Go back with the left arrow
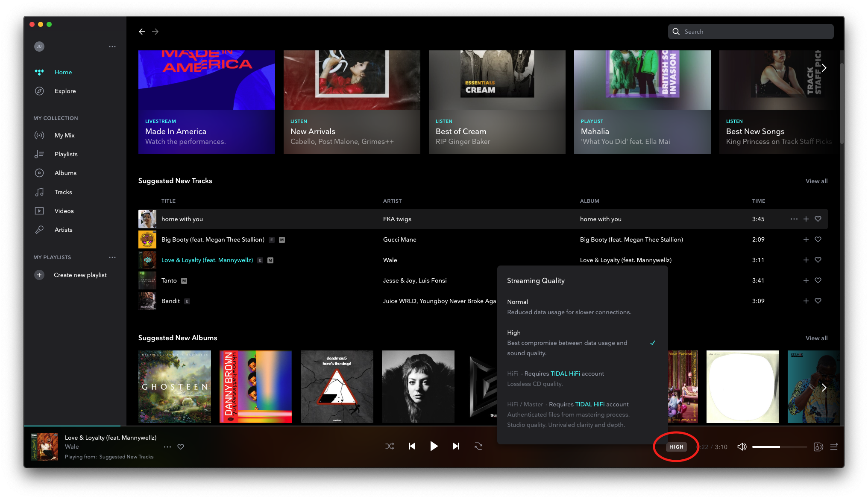Screen dimensions: 868x499 [x=142, y=32]
